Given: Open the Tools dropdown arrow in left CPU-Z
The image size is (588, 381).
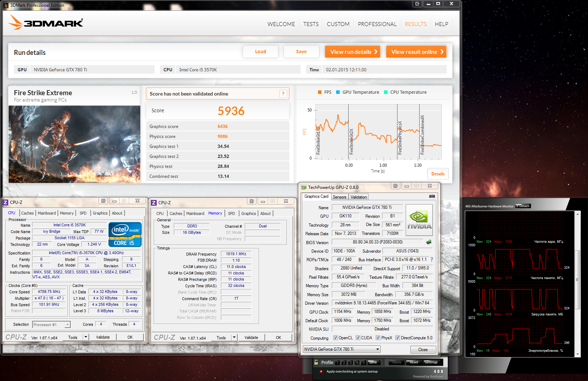Looking at the screenshot, I should [x=86, y=337].
